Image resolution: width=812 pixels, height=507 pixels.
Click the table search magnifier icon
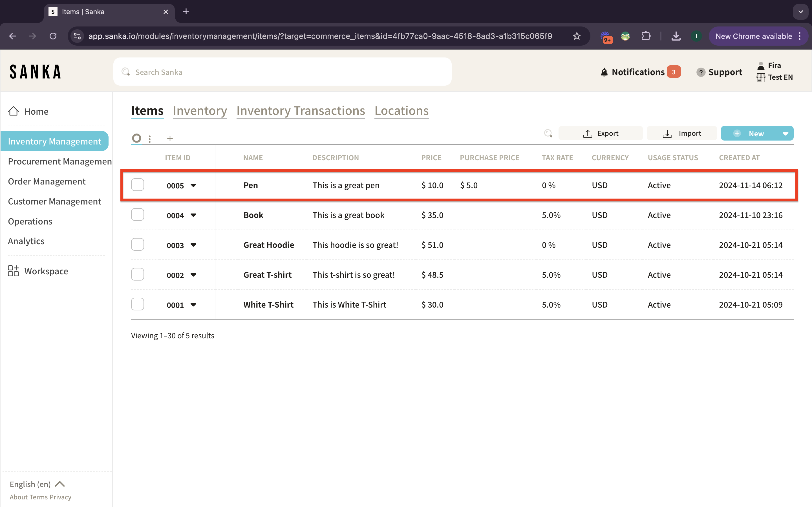point(548,134)
